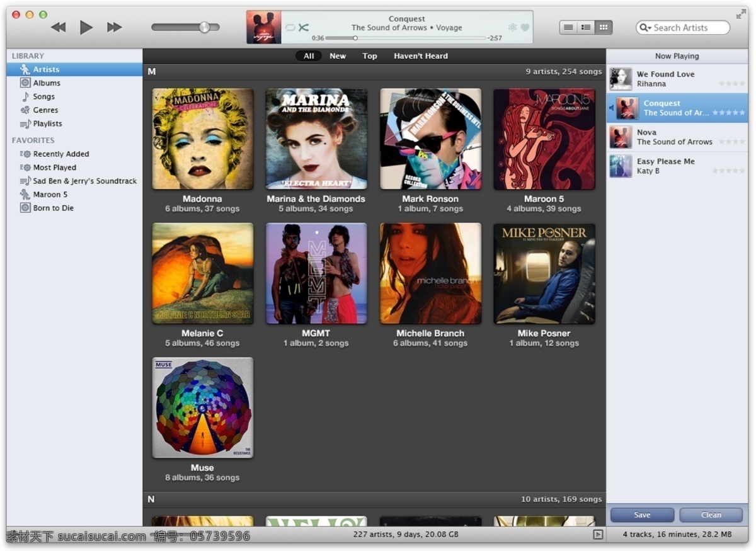This screenshot has height=551, width=756.
Task: Adjust the volume slider knob
Action: tap(204, 27)
